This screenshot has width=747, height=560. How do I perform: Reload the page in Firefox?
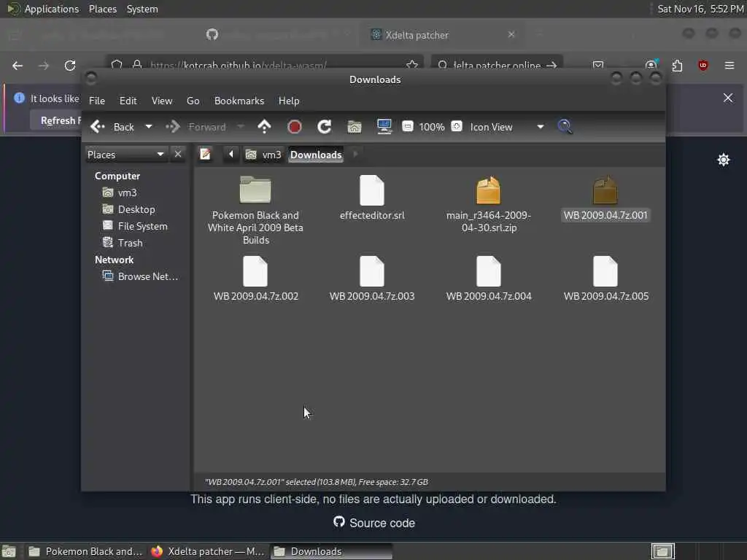tap(70, 65)
